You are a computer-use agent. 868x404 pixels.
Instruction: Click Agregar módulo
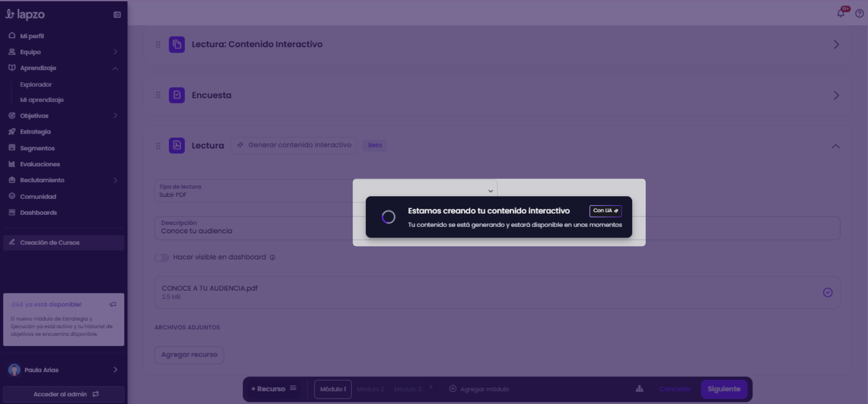479,389
